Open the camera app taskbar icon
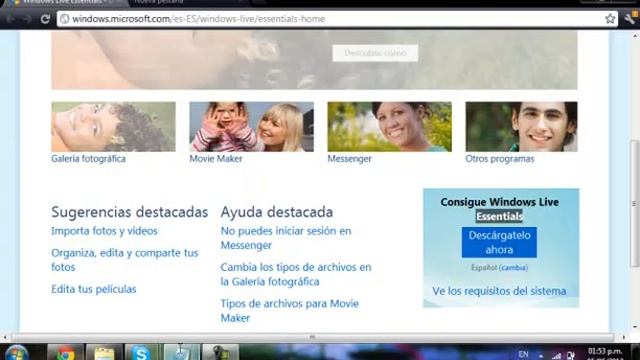Image resolution: width=640 pixels, height=360 pixels. click(220, 353)
